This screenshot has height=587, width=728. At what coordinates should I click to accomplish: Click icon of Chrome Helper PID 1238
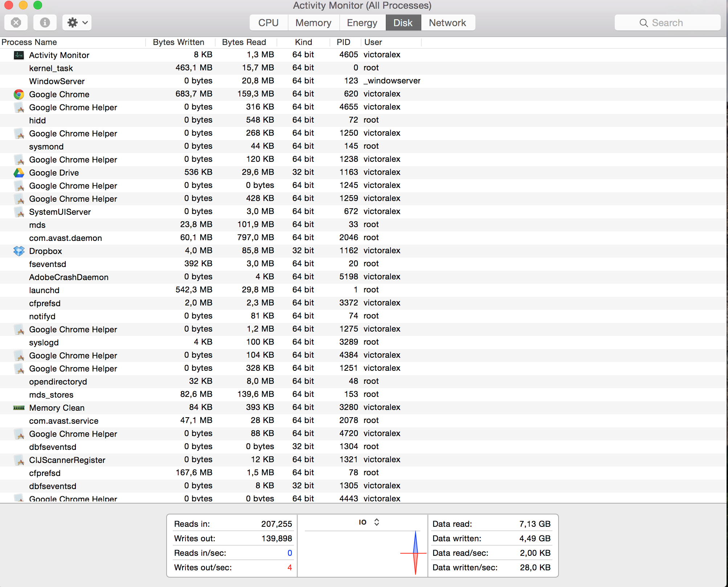(19, 160)
